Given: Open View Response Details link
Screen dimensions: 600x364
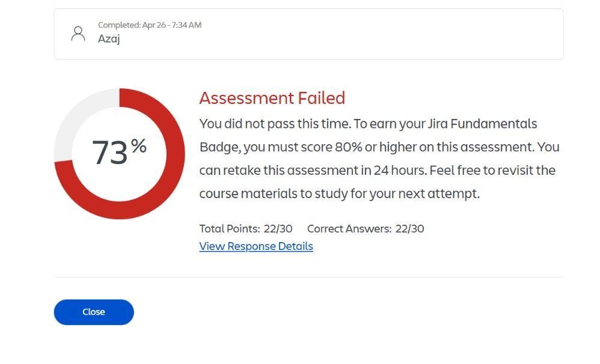Looking at the screenshot, I should coord(256,246).
